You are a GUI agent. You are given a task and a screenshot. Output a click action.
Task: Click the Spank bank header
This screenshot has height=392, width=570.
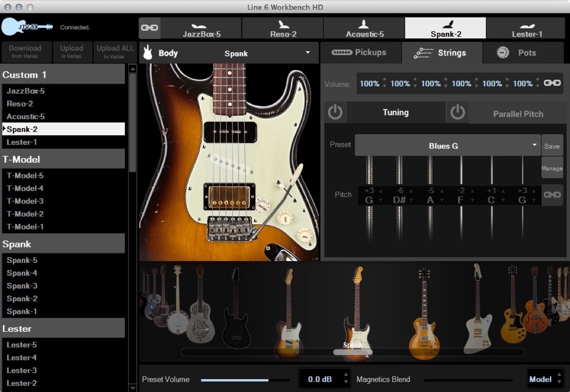(x=63, y=244)
